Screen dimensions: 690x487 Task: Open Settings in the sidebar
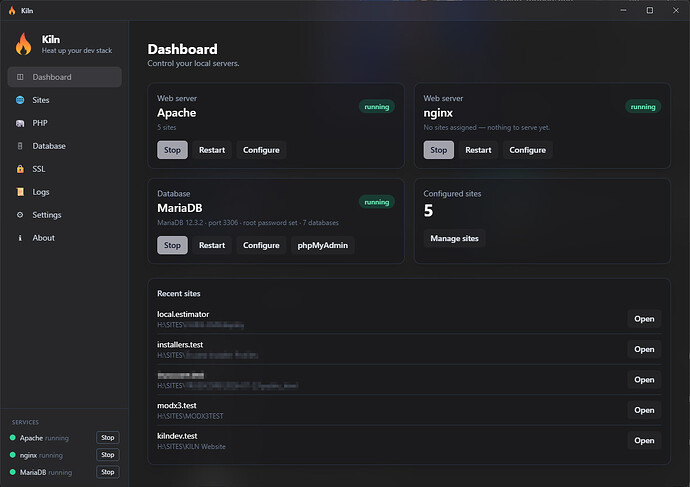point(64,215)
